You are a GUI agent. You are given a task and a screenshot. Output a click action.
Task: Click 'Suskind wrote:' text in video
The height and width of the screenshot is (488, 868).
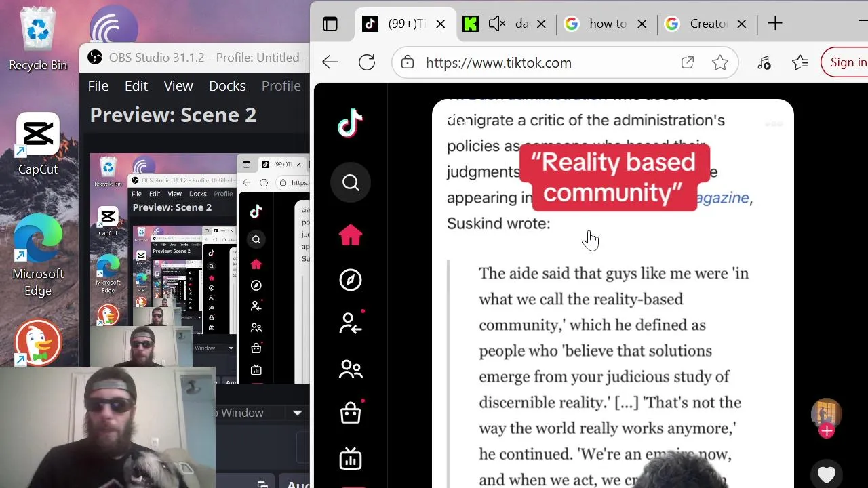coord(498,224)
